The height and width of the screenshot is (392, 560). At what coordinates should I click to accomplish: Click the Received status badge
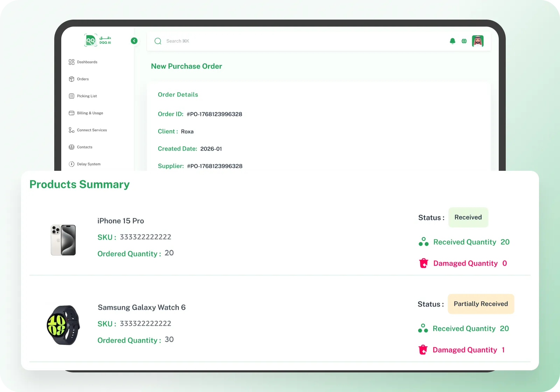468,217
